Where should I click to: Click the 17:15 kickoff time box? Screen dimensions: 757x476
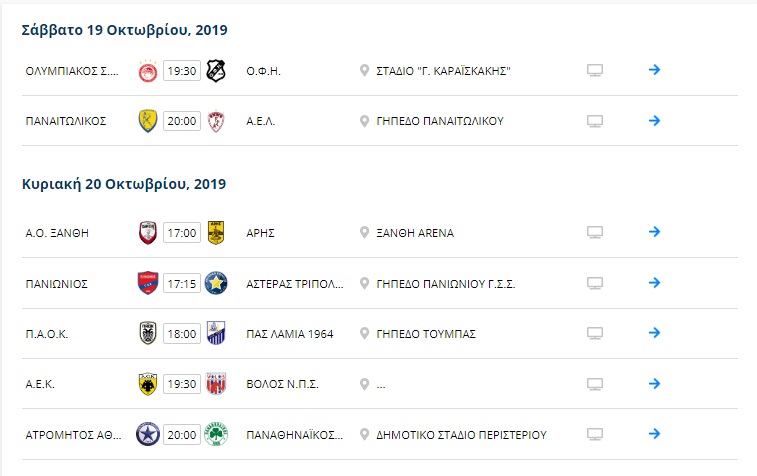click(x=182, y=283)
